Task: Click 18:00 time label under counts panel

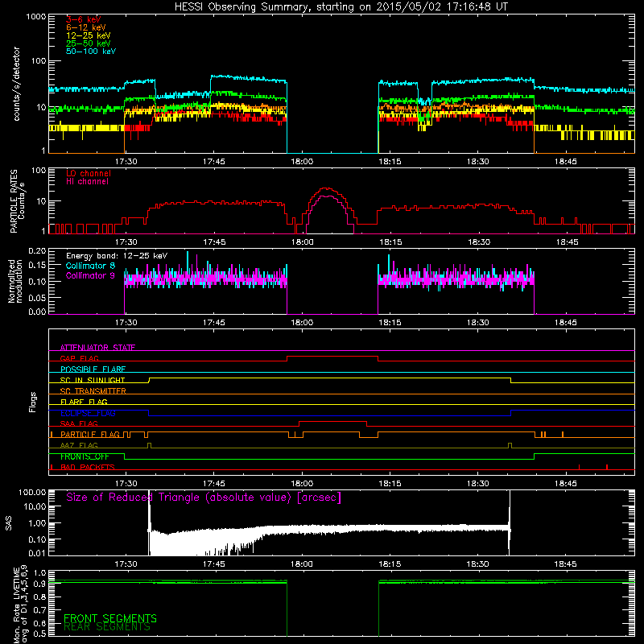Action: click(x=302, y=162)
